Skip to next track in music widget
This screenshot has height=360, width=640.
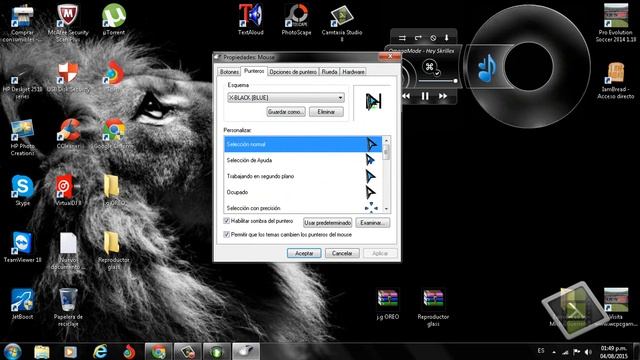[443, 96]
